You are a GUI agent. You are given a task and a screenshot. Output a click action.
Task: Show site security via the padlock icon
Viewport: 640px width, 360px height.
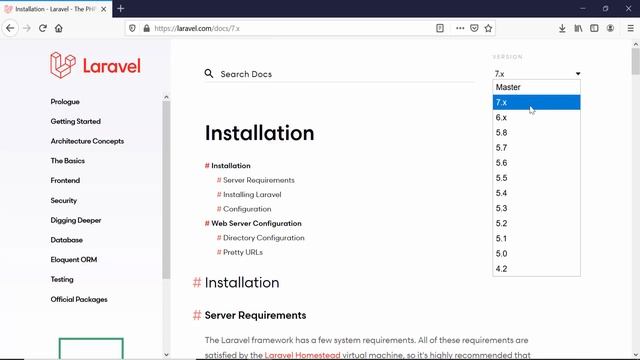[147, 28]
